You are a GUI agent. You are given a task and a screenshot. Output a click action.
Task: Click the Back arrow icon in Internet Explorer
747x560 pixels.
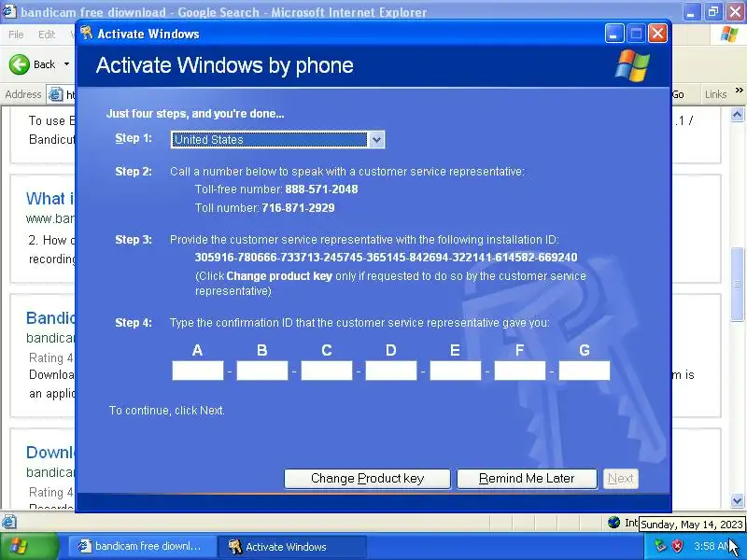point(20,64)
